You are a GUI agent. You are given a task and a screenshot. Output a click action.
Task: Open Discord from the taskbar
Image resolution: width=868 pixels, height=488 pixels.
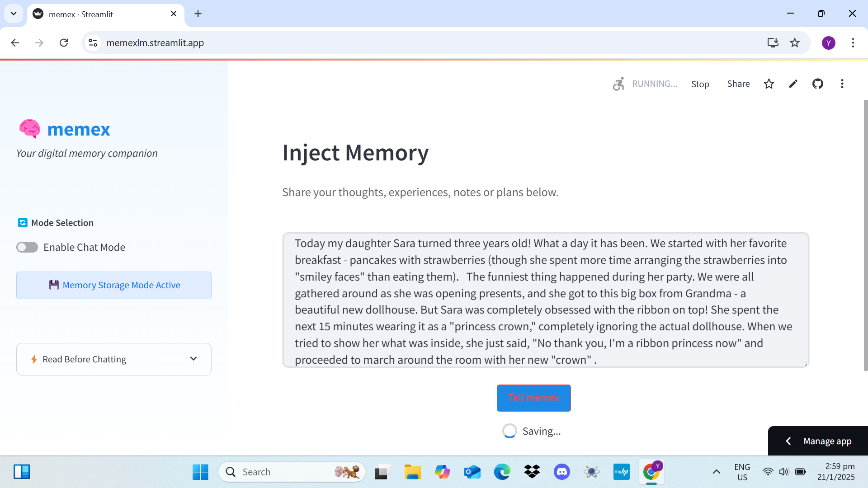coord(561,472)
